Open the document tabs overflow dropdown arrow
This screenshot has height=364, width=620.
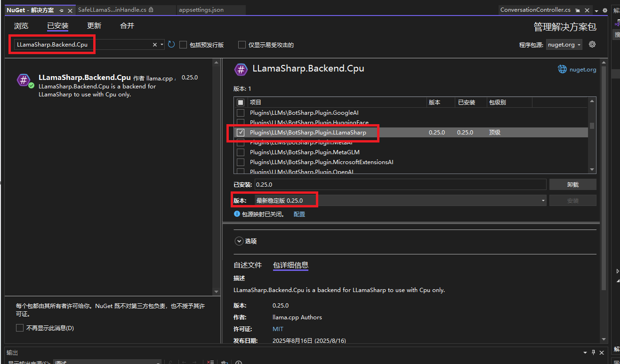(596, 10)
